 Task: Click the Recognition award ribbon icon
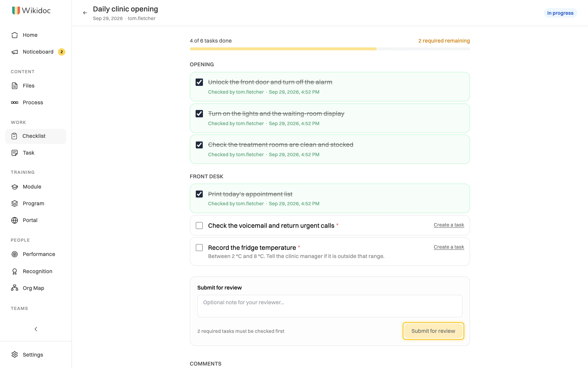point(14,271)
